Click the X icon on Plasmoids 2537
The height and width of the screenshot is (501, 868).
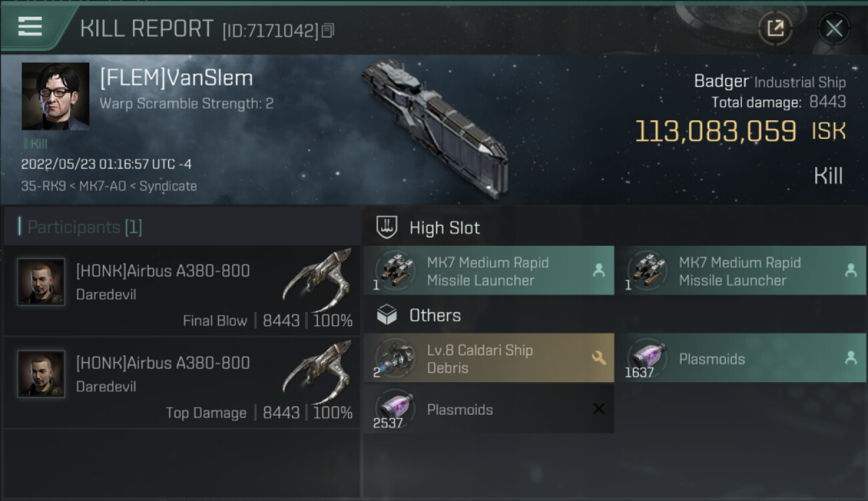pos(598,409)
